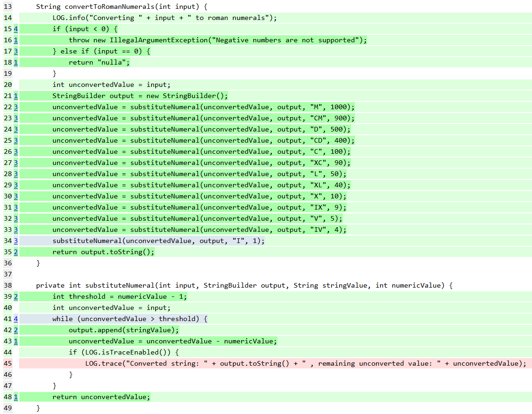Click mutation link next to line 18
The width and height of the screenshot is (532, 414).
(x=16, y=62)
